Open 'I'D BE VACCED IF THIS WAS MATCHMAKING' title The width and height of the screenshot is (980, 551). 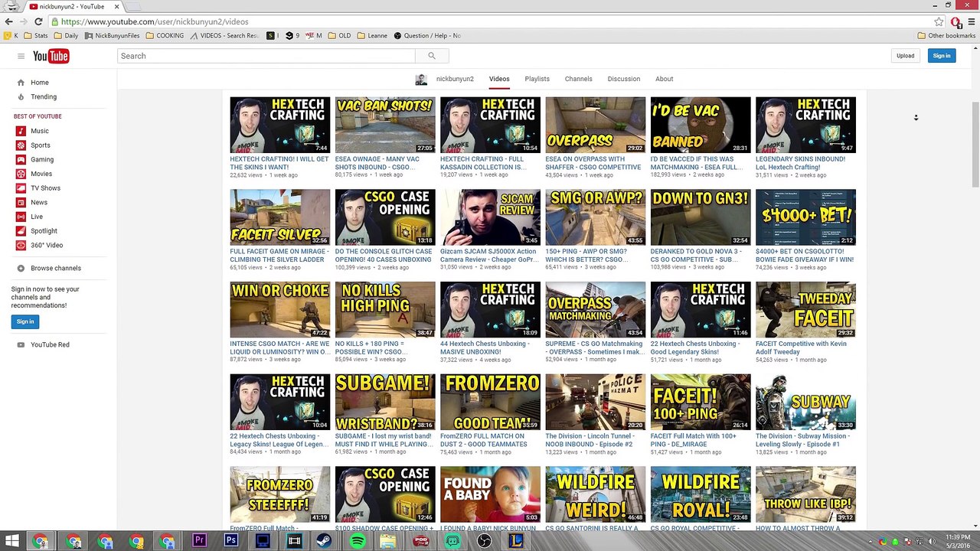click(697, 163)
